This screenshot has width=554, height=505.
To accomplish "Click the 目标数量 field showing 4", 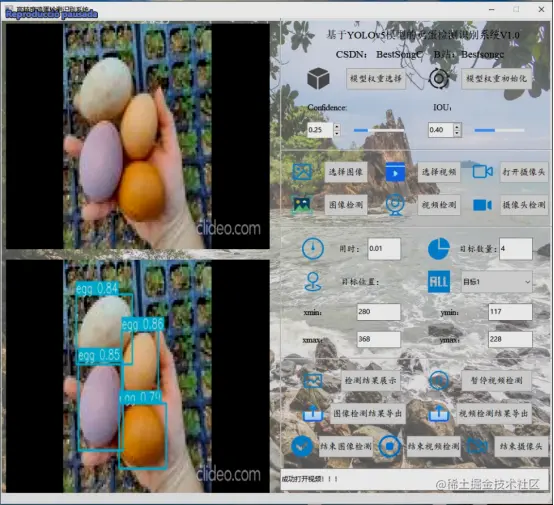I will 515,248.
